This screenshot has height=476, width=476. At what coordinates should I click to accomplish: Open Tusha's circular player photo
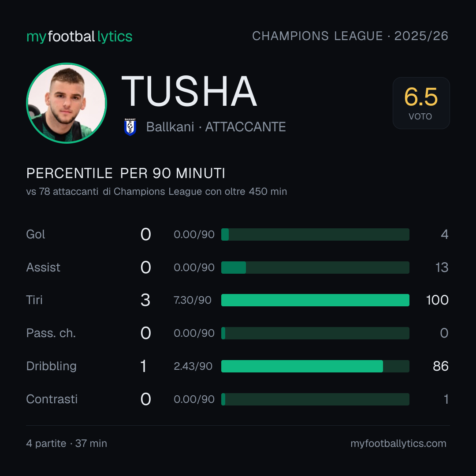pyautogui.click(x=67, y=103)
